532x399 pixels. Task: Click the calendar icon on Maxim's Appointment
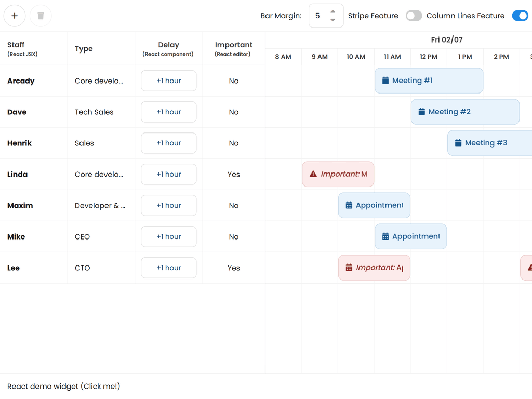pyautogui.click(x=349, y=205)
